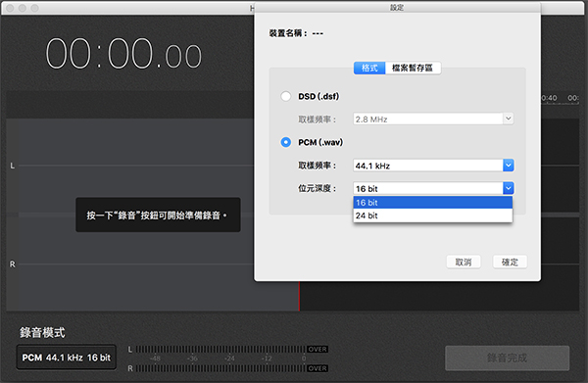This screenshot has height=383, width=588.
Task: Open the DSD 2.8 MHz sampling rate dropdown
Action: coord(433,120)
